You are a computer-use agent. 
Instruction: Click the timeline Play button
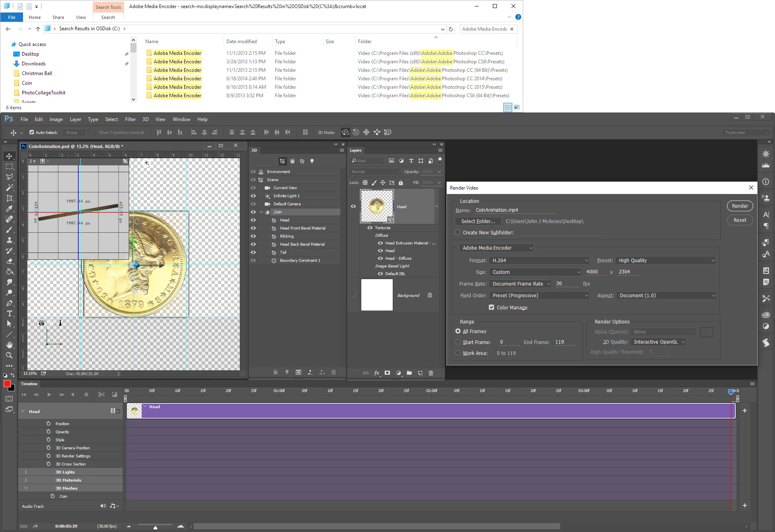49,394
